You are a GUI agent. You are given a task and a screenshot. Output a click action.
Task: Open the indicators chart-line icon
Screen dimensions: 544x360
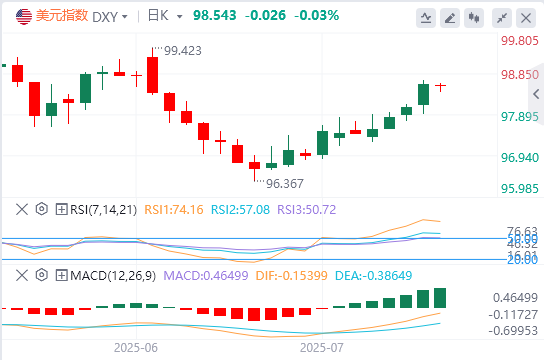pos(426,18)
